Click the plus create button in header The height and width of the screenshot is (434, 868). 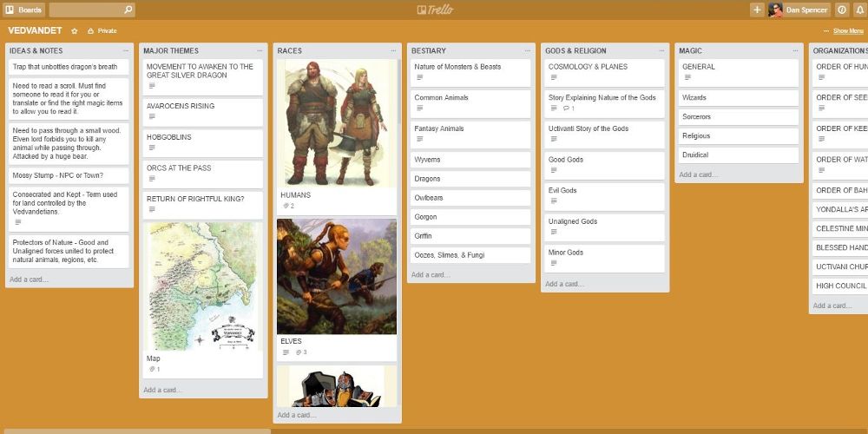757,10
